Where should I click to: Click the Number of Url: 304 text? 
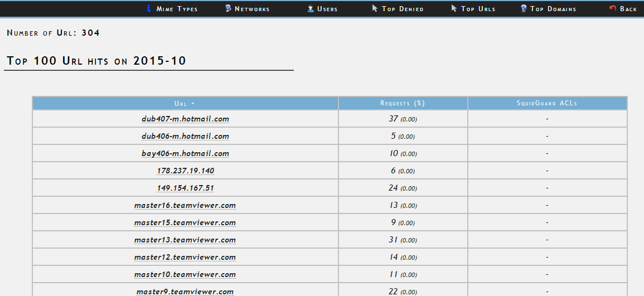[x=53, y=33]
